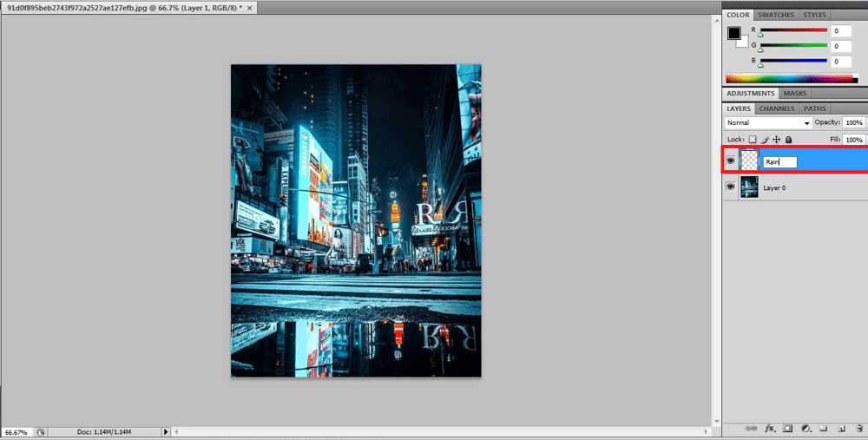Viewport: 868px width, 440px height.
Task: Close the document tab
Action: pos(250,9)
